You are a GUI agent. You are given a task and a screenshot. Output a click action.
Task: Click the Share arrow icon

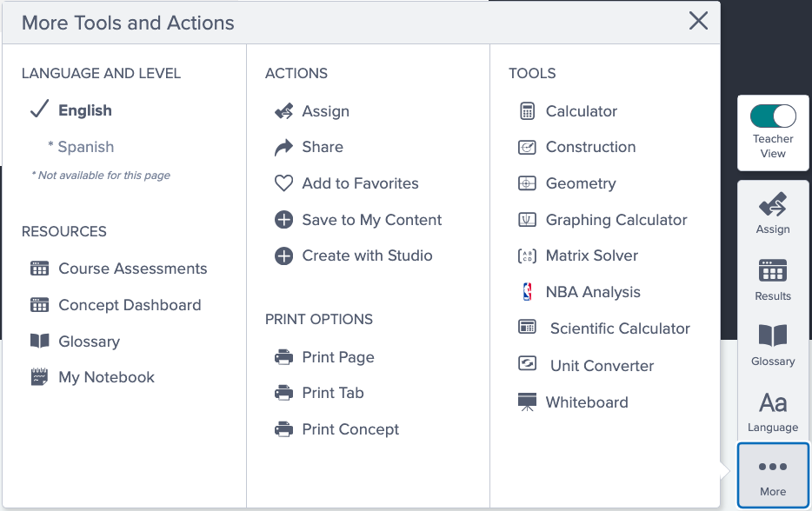point(283,148)
